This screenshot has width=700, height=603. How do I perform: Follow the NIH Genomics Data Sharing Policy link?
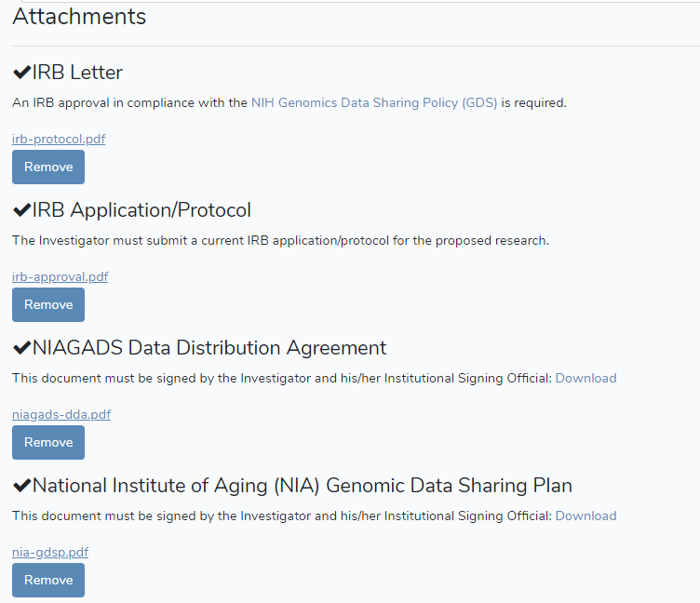click(x=374, y=103)
